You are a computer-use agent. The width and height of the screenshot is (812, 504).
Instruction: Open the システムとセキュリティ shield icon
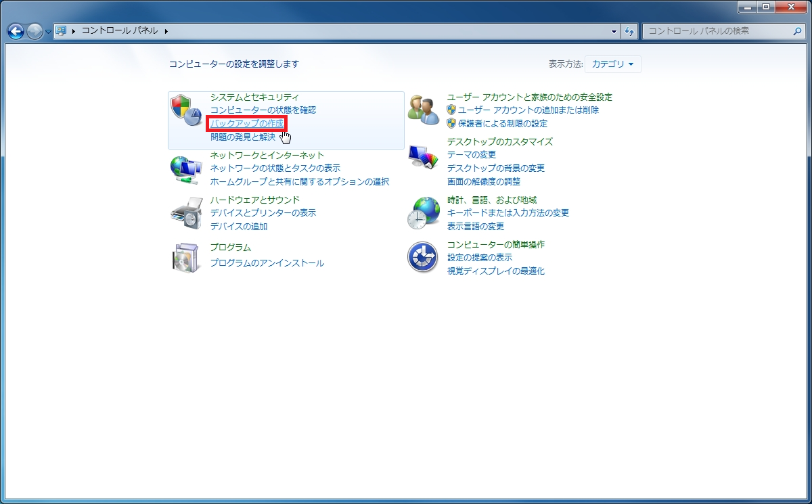coord(185,110)
